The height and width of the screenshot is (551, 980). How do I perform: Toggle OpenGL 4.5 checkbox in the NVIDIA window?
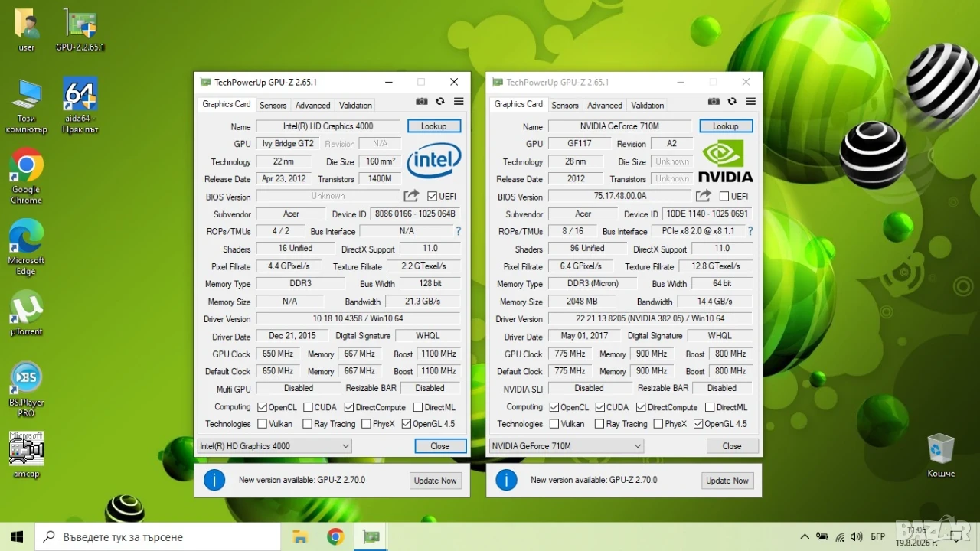tap(698, 424)
